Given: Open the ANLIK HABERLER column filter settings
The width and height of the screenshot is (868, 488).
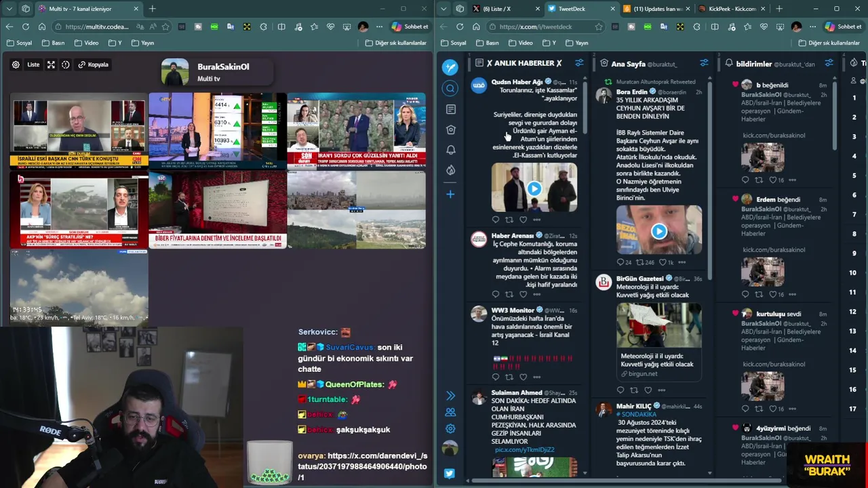Looking at the screenshot, I should (579, 63).
